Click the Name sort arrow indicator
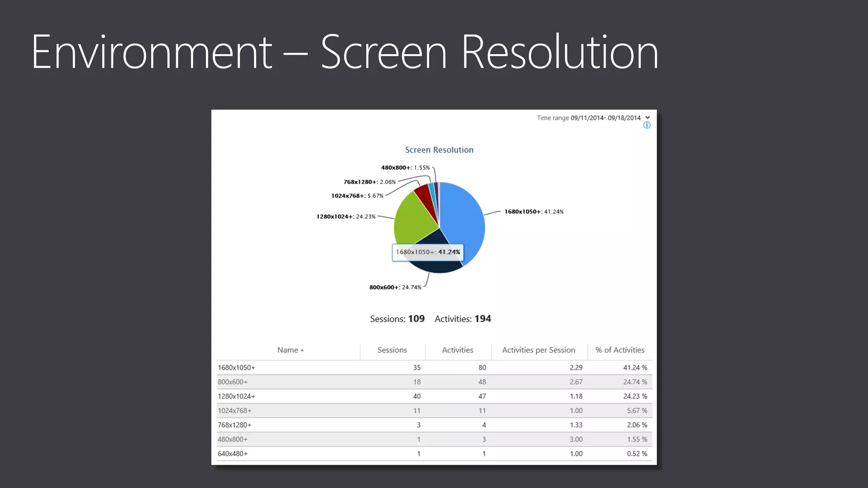Viewport: 868px width, 488px height. 302,350
